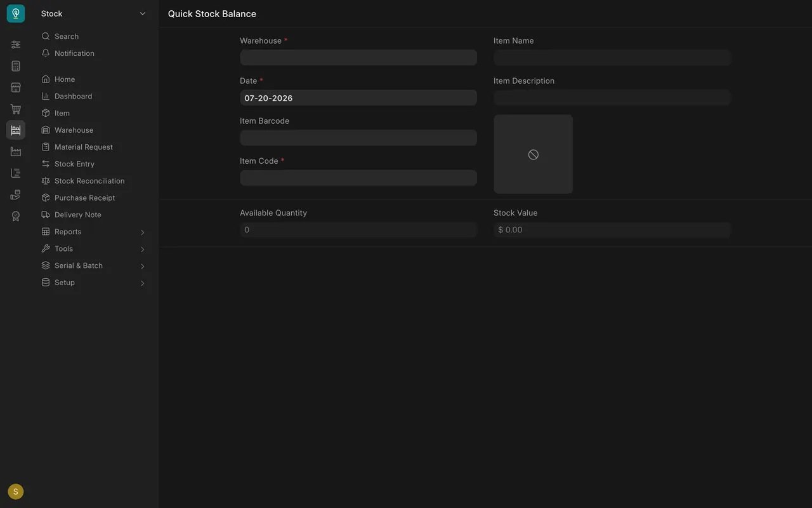The height and width of the screenshot is (508, 812).
Task: Select the highlighted Stock module icon
Action: click(x=16, y=130)
